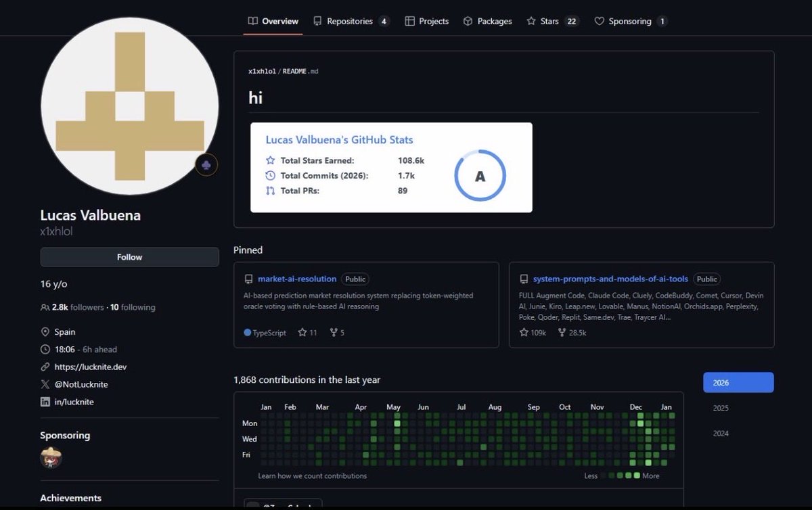Open the profile avatar image
The width and height of the screenshot is (812, 510).
click(x=129, y=107)
